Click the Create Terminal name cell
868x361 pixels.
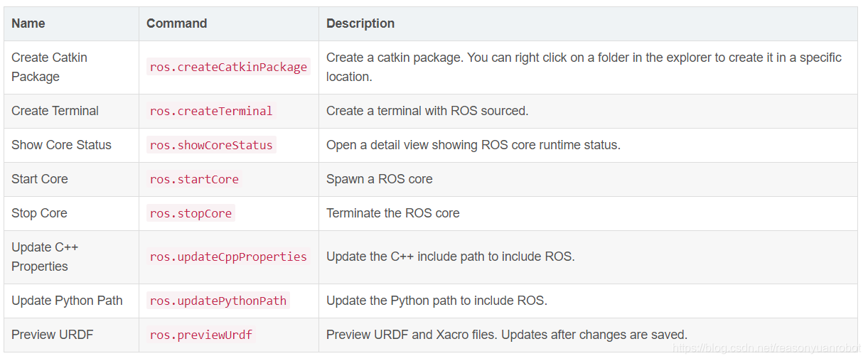point(55,111)
